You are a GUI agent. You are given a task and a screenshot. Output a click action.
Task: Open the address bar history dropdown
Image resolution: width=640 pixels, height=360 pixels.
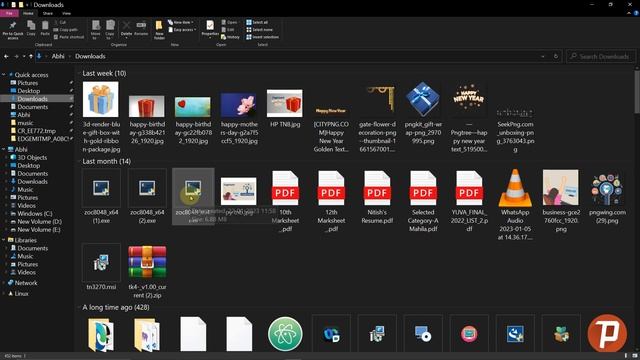[543, 56]
